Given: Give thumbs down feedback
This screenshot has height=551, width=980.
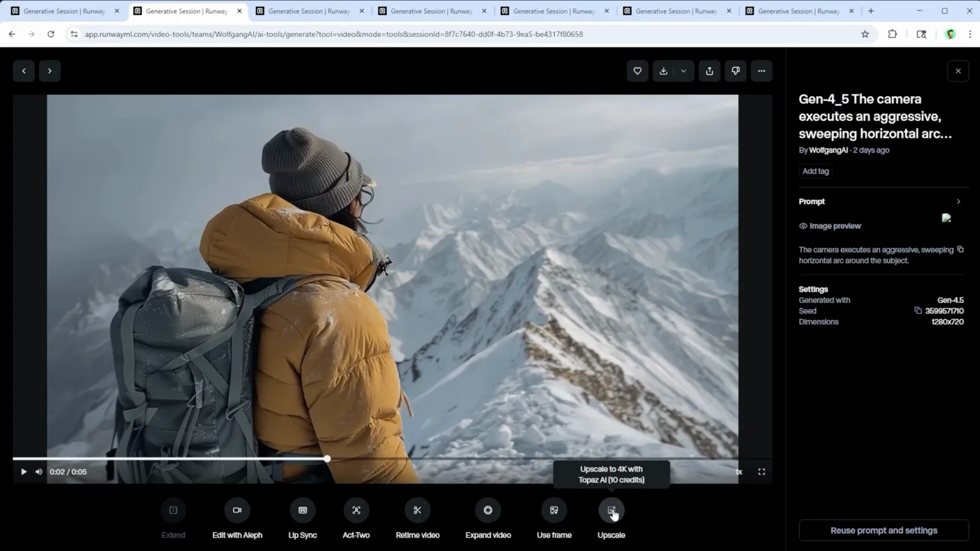Looking at the screenshot, I should [x=736, y=71].
